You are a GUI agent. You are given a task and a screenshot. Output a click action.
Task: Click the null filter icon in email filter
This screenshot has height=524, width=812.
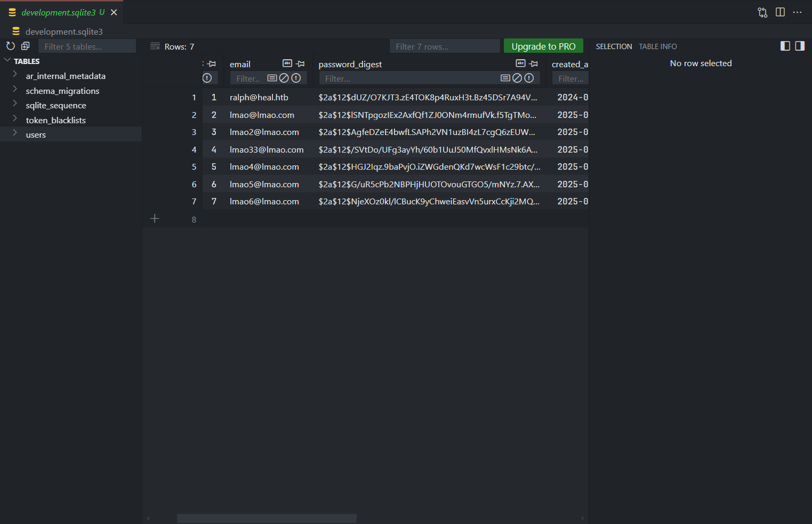pos(284,78)
